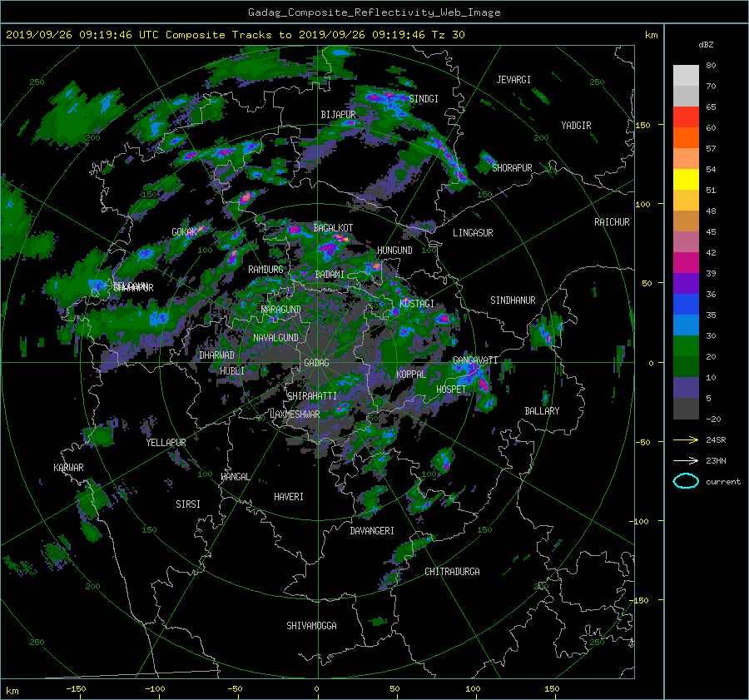The image size is (749, 700).
Task: Select the magenta 39 dBZ color swatch
Action: [686, 263]
